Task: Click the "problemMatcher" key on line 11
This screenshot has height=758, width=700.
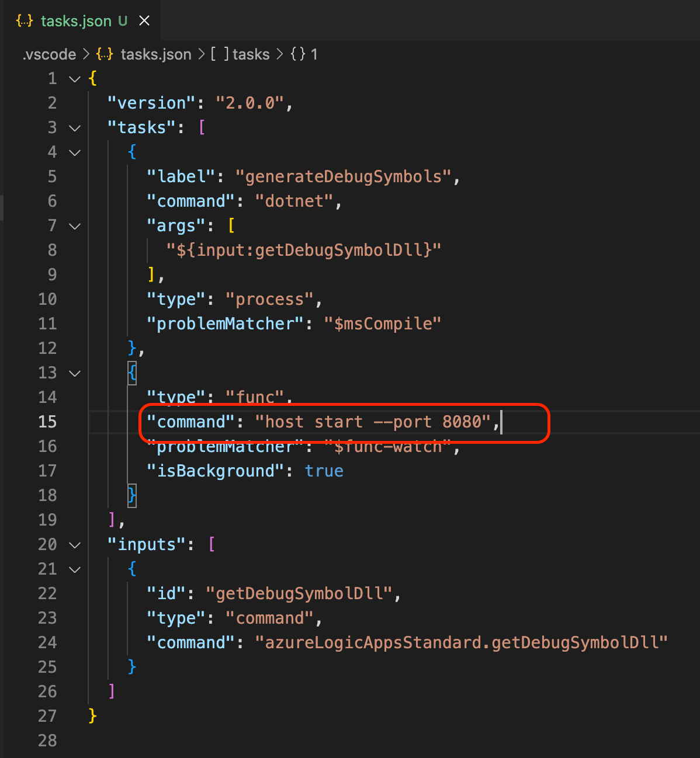Action: (x=225, y=324)
